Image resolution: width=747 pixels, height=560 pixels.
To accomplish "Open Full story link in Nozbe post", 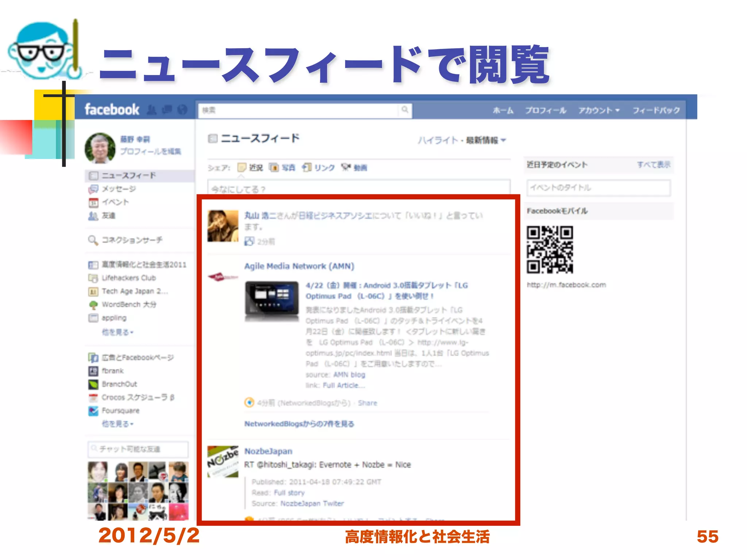I will (289, 493).
